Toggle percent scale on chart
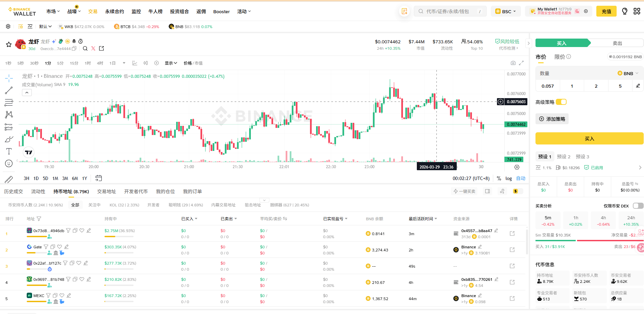 (499, 178)
